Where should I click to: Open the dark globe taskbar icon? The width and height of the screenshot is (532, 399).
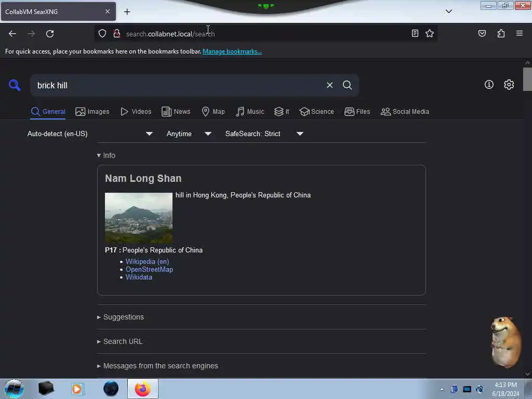[111, 389]
